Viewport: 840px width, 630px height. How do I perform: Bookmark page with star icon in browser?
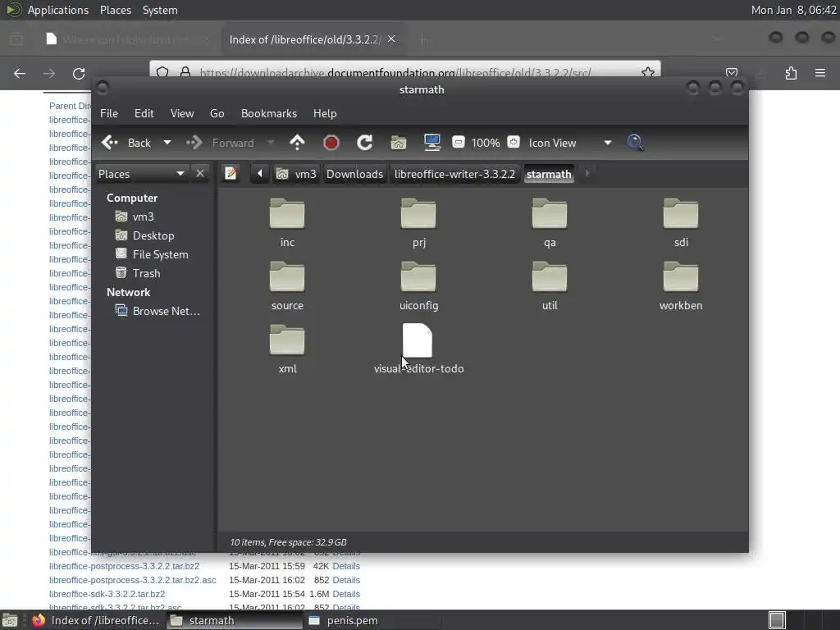pyautogui.click(x=648, y=72)
